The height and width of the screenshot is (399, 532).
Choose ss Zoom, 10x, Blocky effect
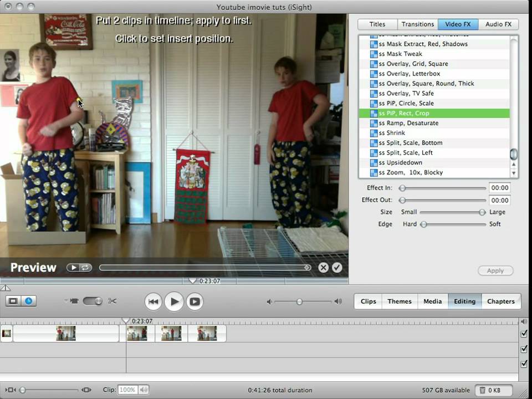[434, 172]
